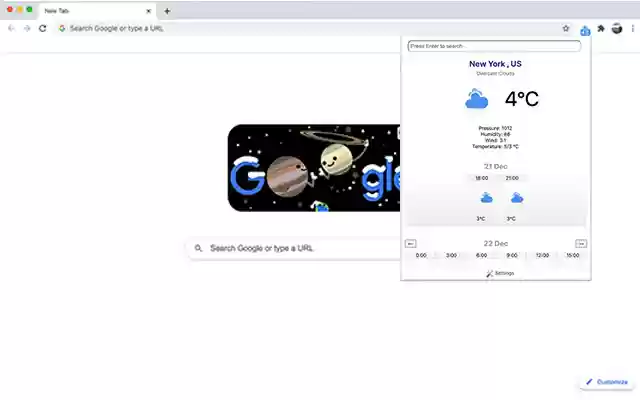Click the 21:00 forecast cloud icon
640x400 pixels.
click(x=517, y=198)
